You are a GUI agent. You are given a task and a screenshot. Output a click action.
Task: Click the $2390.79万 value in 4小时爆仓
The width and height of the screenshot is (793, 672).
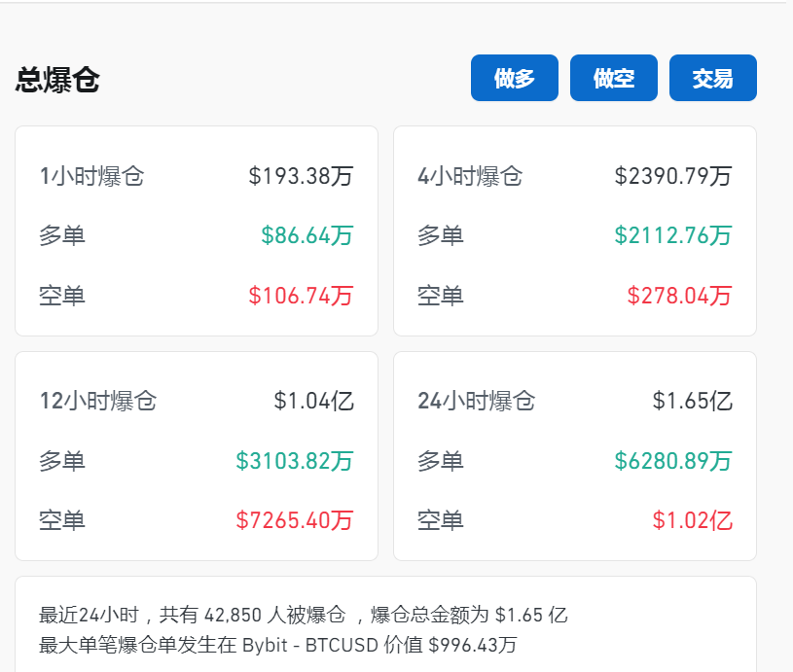point(674,176)
